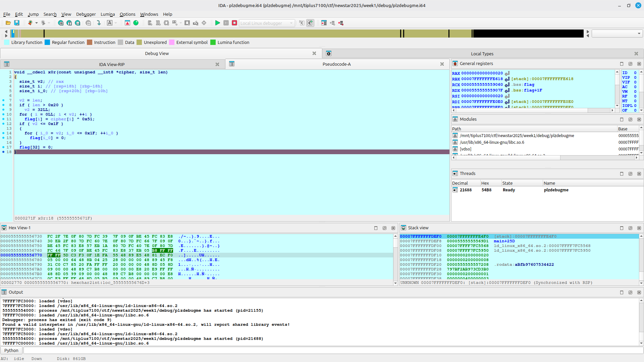Click the green circle toolbar icon
The height and width of the screenshot is (362, 644).
pos(136,23)
